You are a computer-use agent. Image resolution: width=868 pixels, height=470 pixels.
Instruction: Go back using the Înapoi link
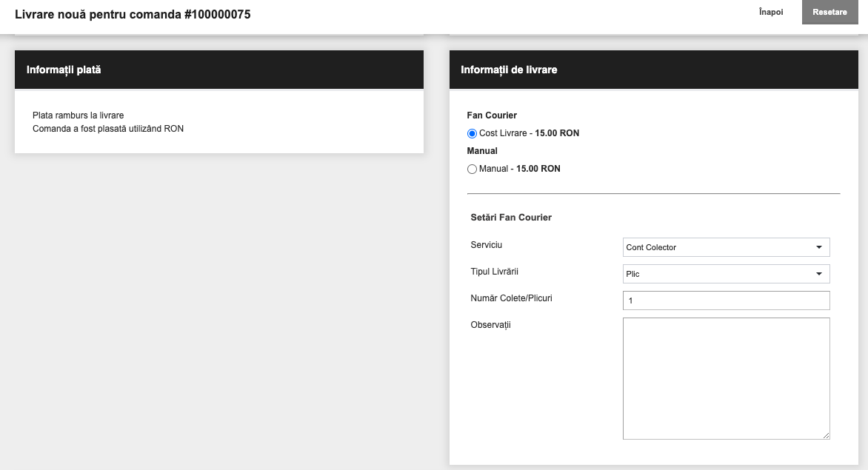coord(770,12)
